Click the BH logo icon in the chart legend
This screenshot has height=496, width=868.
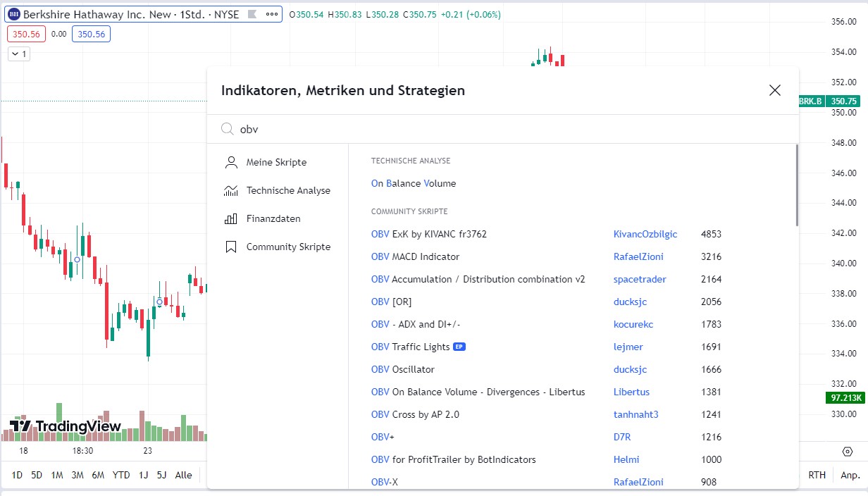click(13, 14)
